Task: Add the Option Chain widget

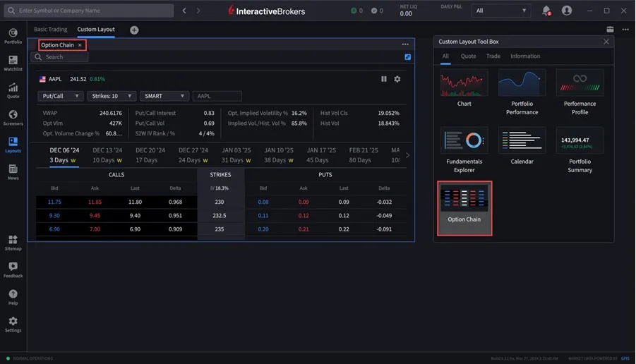Action: coord(464,208)
